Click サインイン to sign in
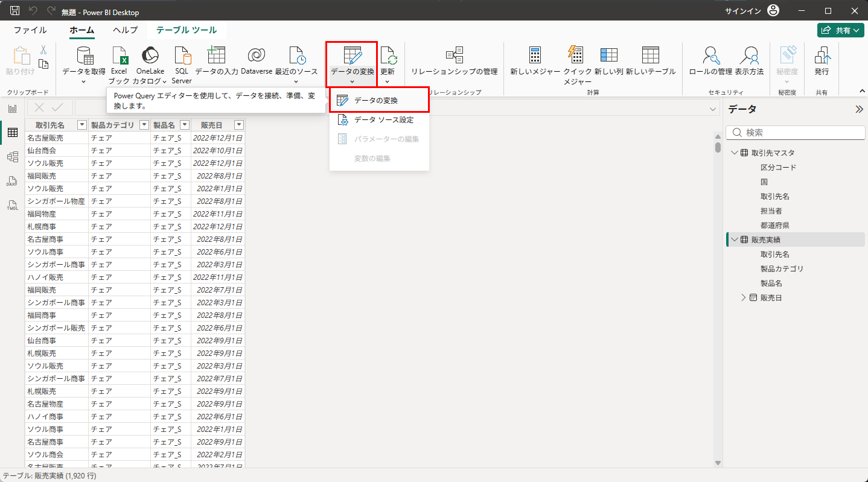 (742, 11)
